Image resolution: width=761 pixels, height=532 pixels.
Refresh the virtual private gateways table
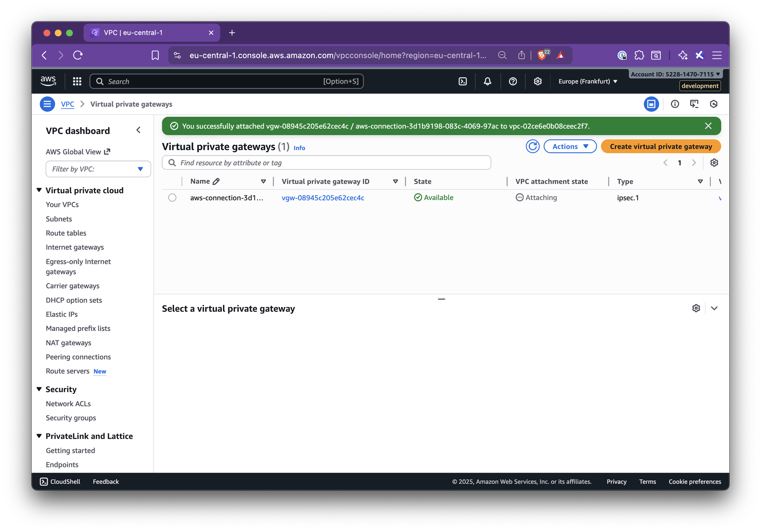(532, 146)
